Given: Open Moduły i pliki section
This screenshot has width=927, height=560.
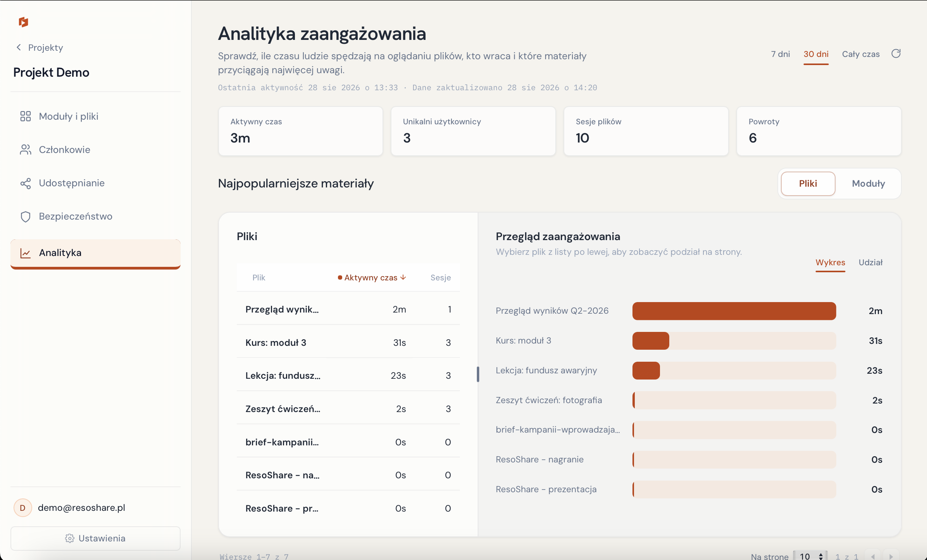Looking at the screenshot, I should 96,116.
